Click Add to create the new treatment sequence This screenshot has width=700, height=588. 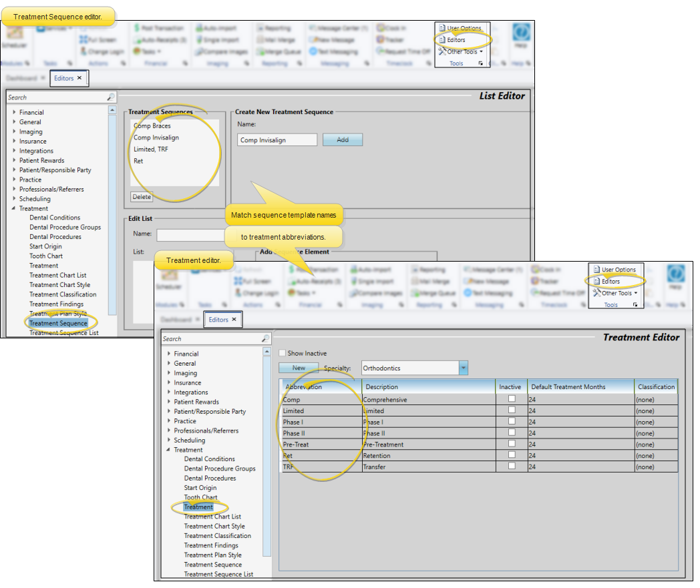pyautogui.click(x=342, y=140)
